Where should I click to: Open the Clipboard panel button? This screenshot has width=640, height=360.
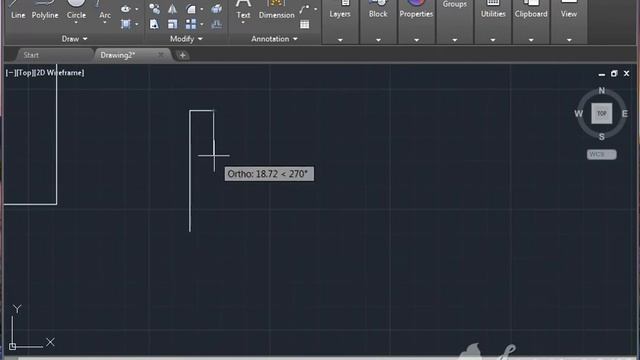(x=531, y=10)
